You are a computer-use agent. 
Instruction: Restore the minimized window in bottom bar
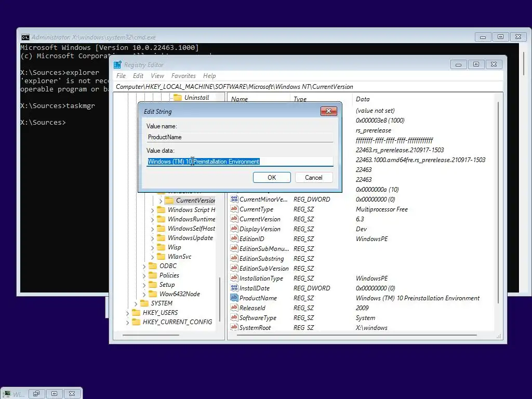[x=36, y=394]
